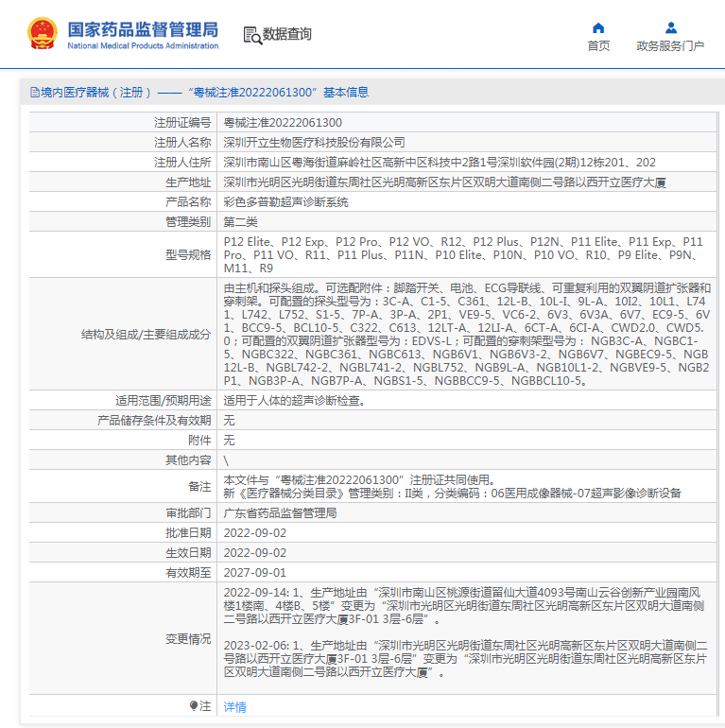
Task: Click the approval department 广东省药品监督管理局
Action: (x=280, y=513)
